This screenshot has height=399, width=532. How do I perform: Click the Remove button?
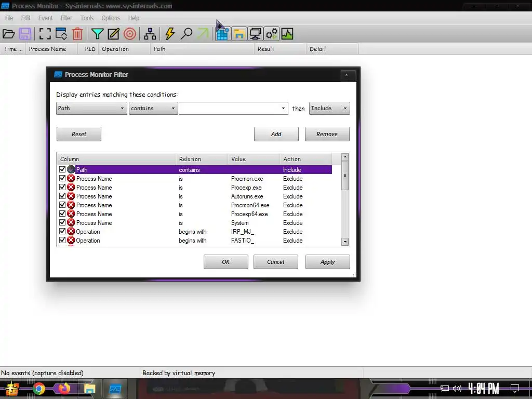327,134
